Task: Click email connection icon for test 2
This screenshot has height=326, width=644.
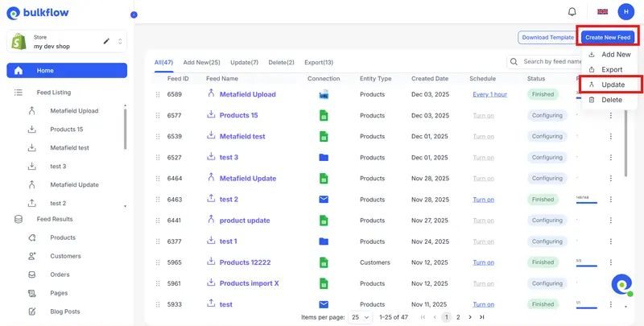Action: [x=324, y=200]
